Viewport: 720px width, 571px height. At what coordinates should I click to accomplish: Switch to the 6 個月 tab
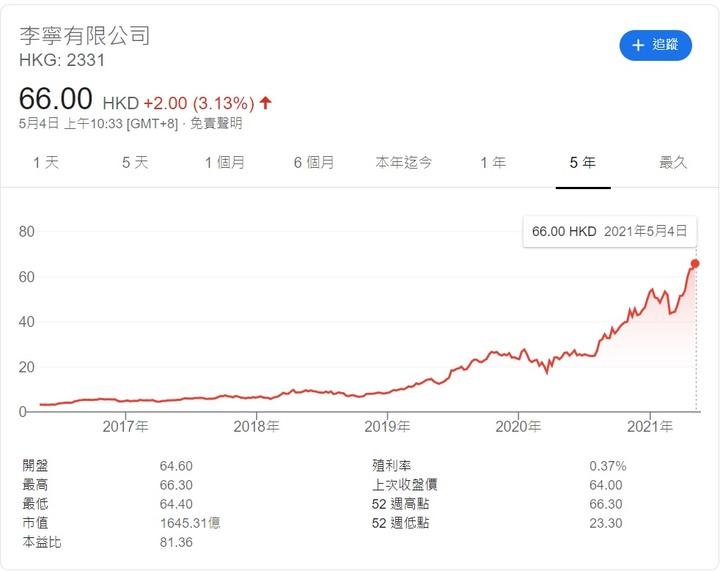click(x=314, y=162)
